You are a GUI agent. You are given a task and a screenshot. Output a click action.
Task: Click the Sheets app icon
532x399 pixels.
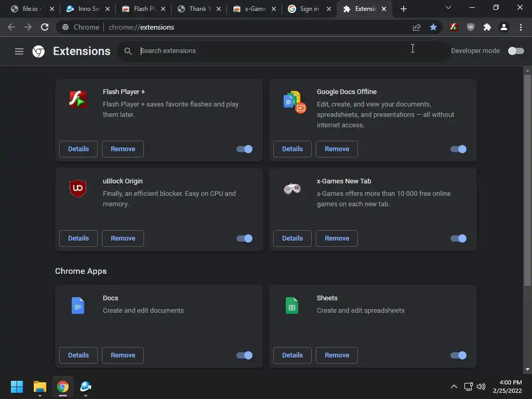coord(292,305)
